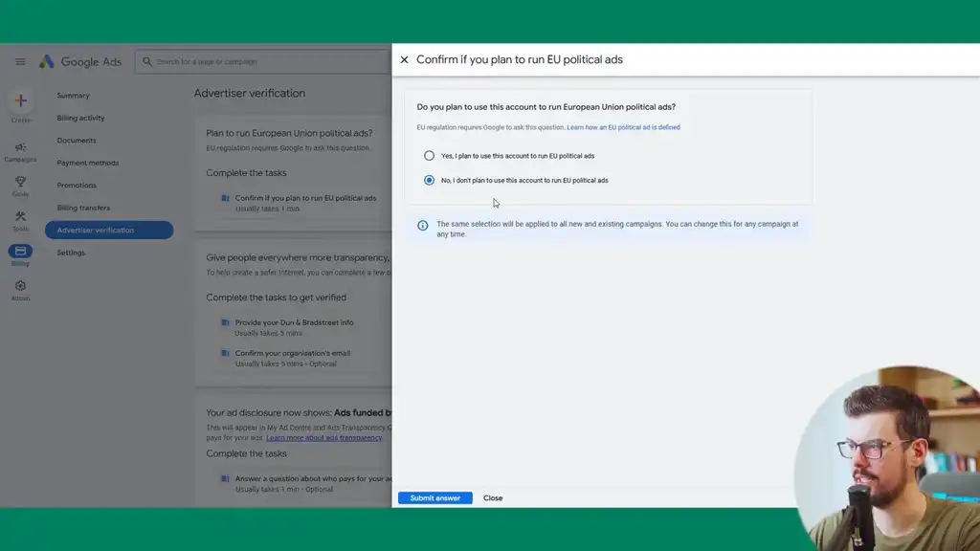Close the dialog with the Close button
The image size is (980, 551).
point(492,497)
